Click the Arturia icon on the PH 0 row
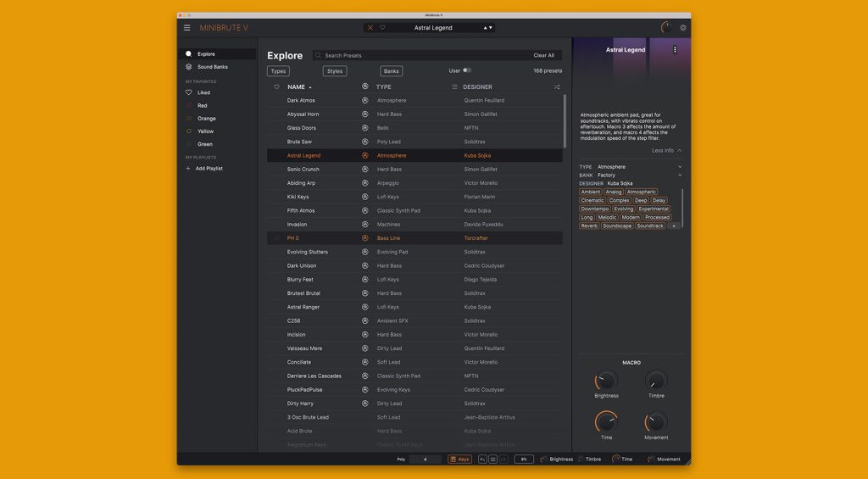Image resolution: width=868 pixels, height=479 pixels. pos(364,238)
